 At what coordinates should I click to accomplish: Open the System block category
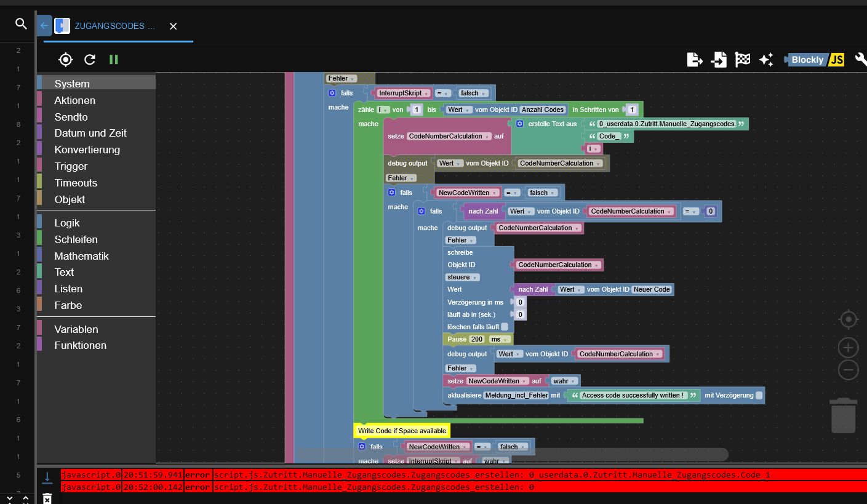pos(96,84)
